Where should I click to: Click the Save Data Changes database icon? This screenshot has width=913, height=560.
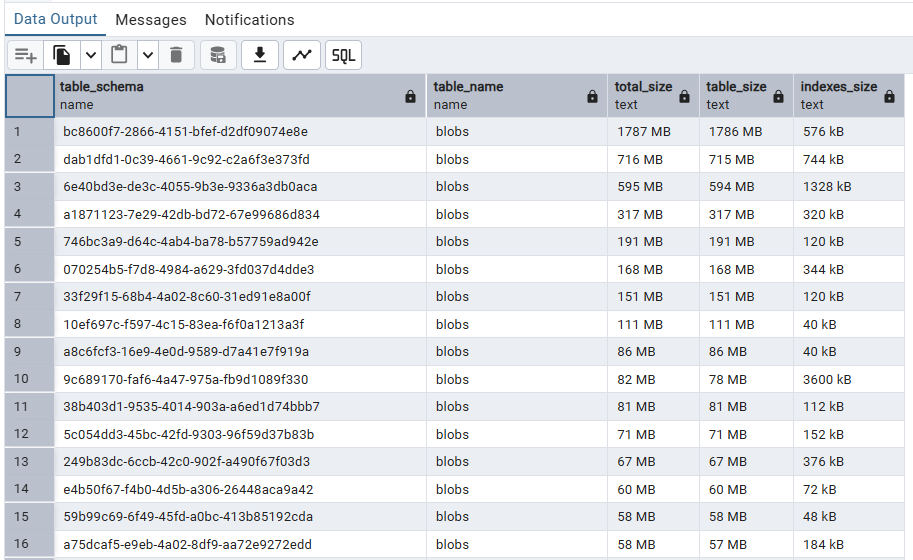pyautogui.click(x=219, y=55)
